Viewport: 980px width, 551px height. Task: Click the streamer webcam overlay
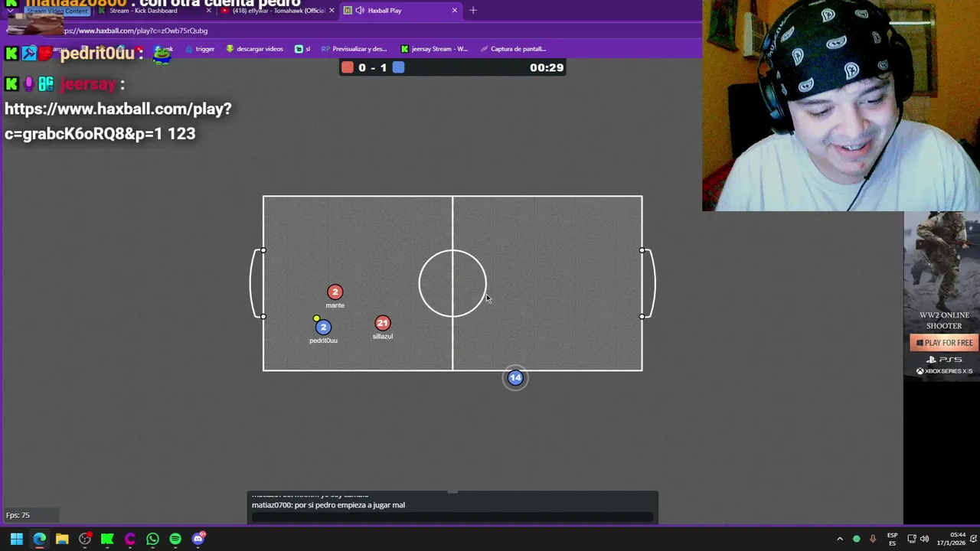841,106
